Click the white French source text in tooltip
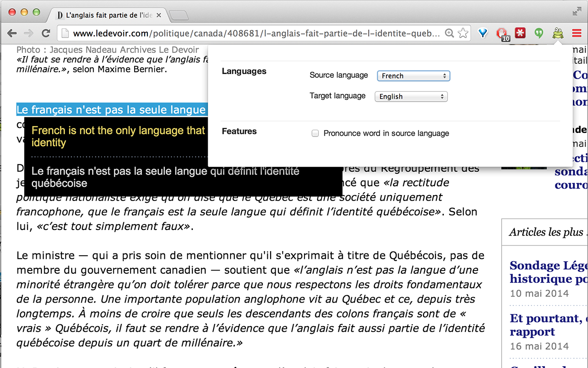Screen dimensions: 588x368 click(165, 177)
